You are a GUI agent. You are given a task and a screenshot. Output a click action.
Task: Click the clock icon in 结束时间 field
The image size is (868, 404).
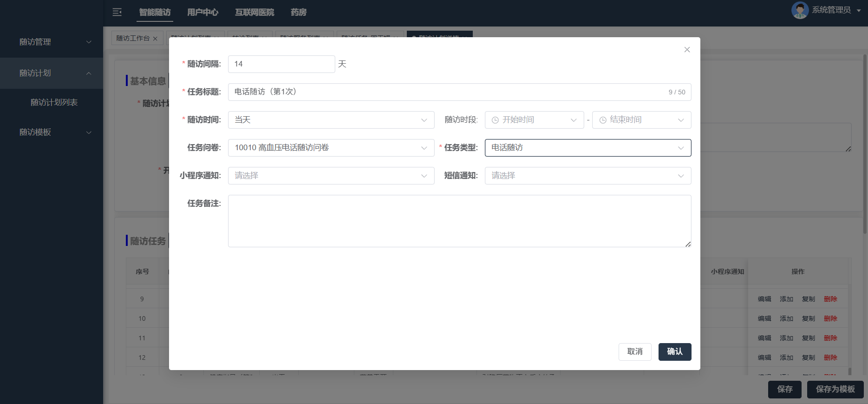click(603, 120)
